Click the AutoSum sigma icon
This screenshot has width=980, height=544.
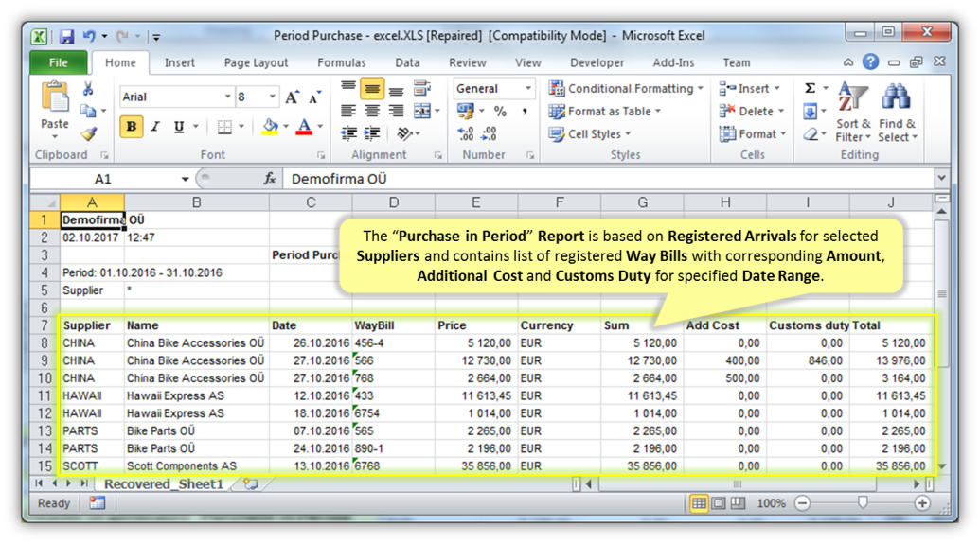tap(810, 89)
